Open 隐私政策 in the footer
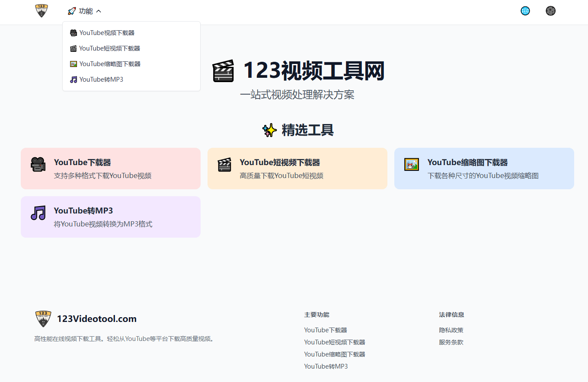The image size is (588, 382). (451, 330)
